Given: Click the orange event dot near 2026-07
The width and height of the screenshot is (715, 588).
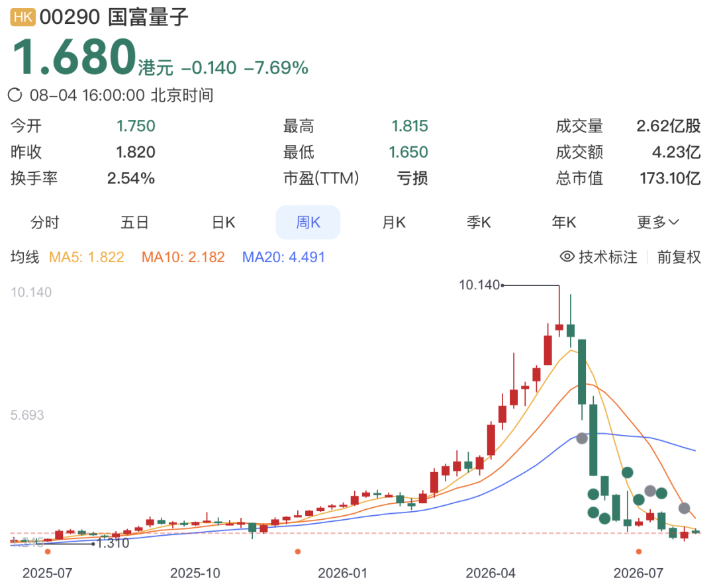Looking at the screenshot, I should [x=639, y=552].
